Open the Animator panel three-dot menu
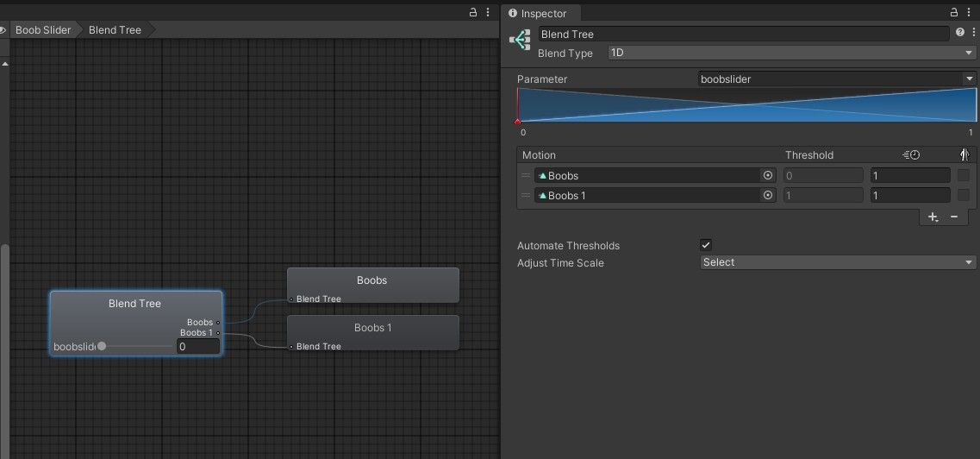 tap(488, 12)
